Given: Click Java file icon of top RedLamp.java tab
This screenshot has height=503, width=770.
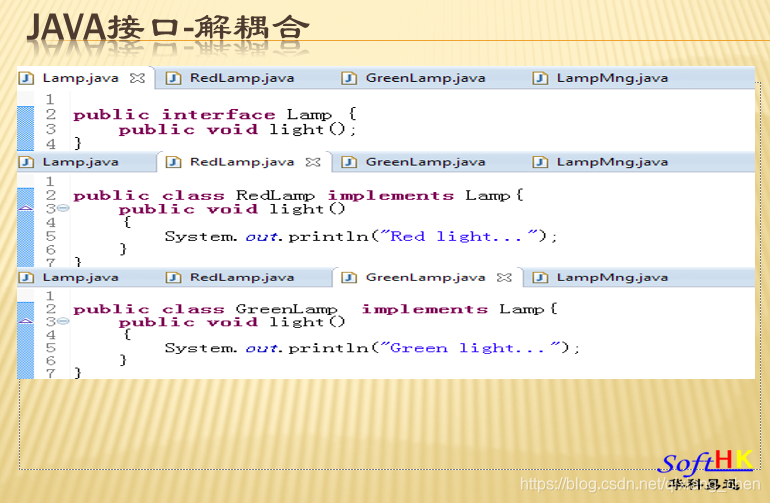Looking at the screenshot, I should [x=173, y=78].
